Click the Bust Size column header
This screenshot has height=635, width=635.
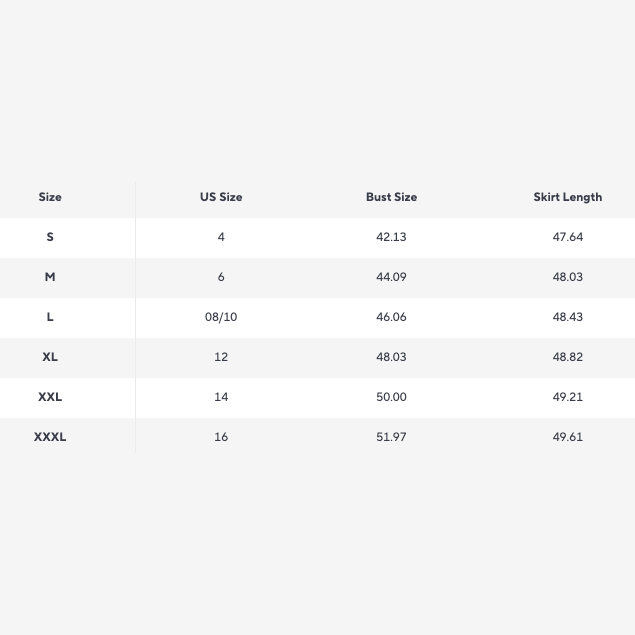[x=391, y=197]
